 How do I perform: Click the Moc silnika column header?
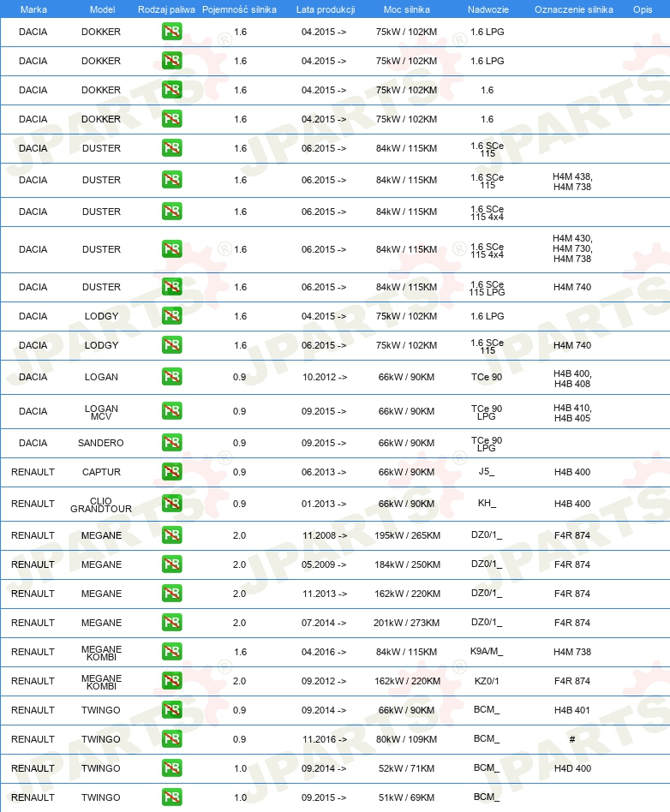(407, 9)
